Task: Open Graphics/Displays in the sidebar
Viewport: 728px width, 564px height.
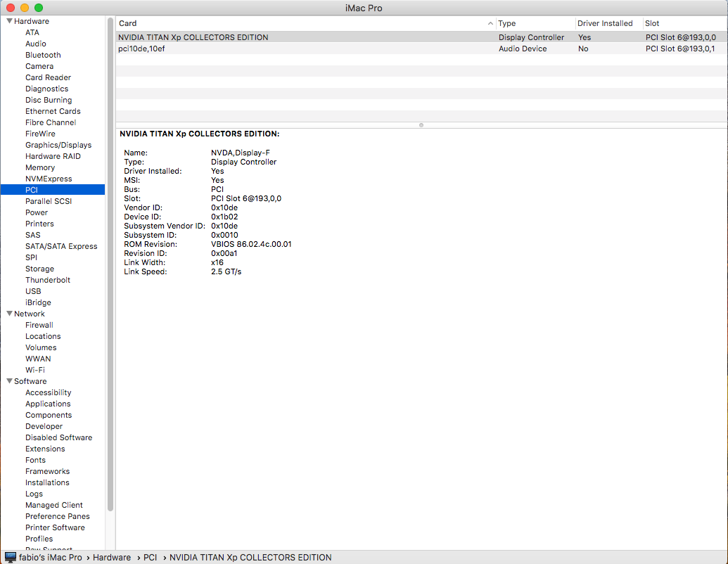Action: coord(58,145)
